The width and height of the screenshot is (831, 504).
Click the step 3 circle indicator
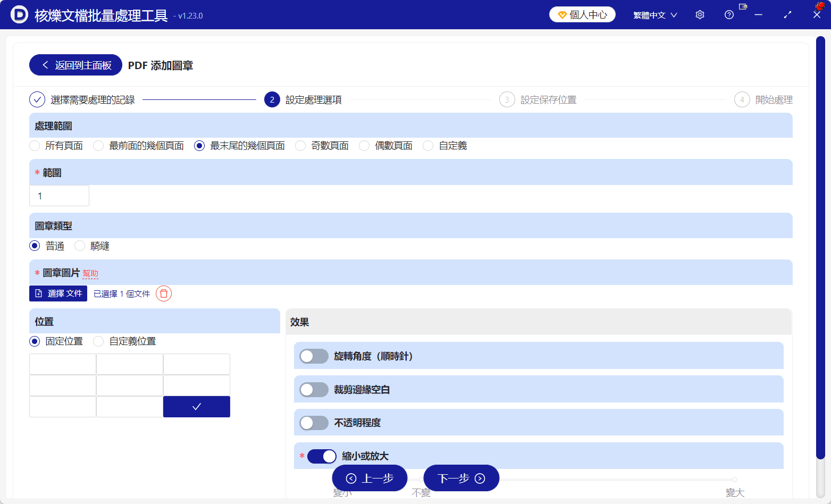507,99
